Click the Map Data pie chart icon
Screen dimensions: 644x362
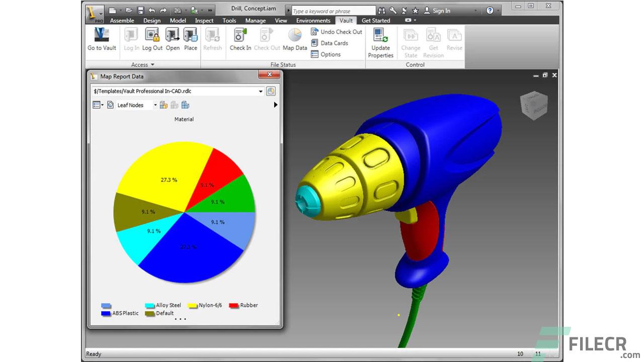[x=295, y=35]
